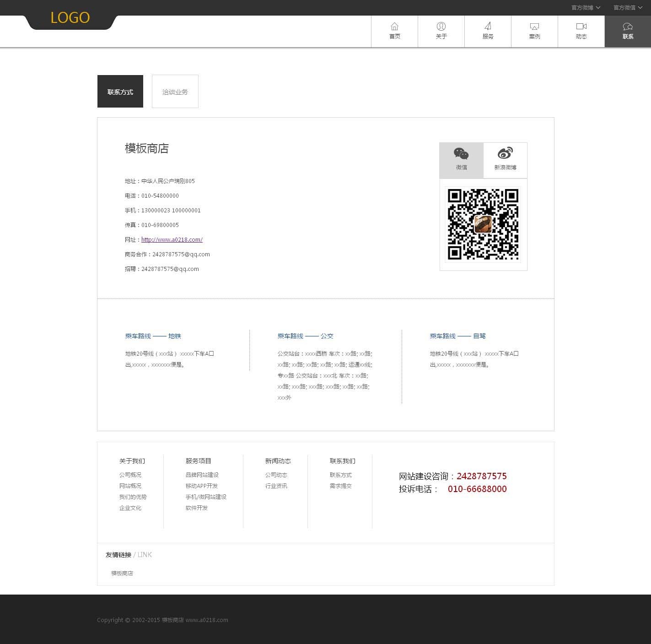Image resolution: width=651 pixels, height=644 pixels.
Task: Click the home icon labeled 首页
Action: pos(394,27)
